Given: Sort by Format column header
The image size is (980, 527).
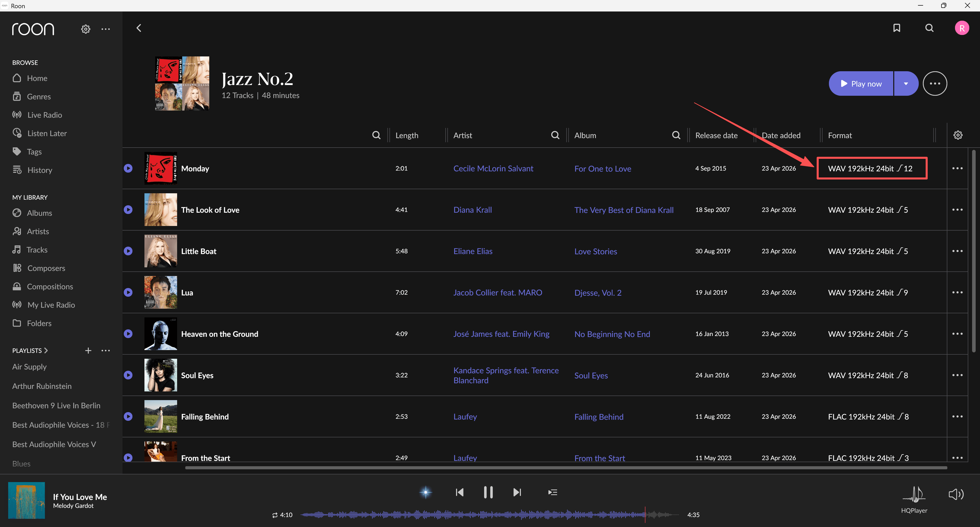Looking at the screenshot, I should point(840,136).
